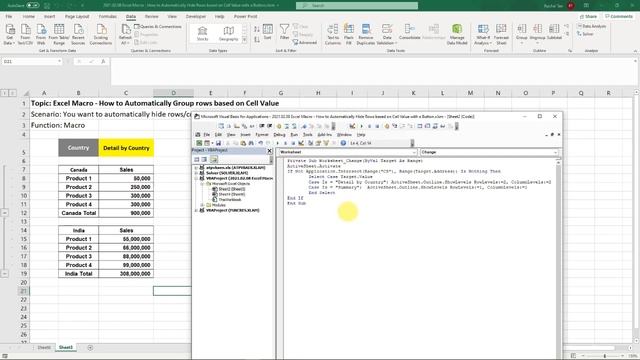Open the Insert menu in VBA editor
This screenshot has width=640, height=360.
click(x=245, y=135)
